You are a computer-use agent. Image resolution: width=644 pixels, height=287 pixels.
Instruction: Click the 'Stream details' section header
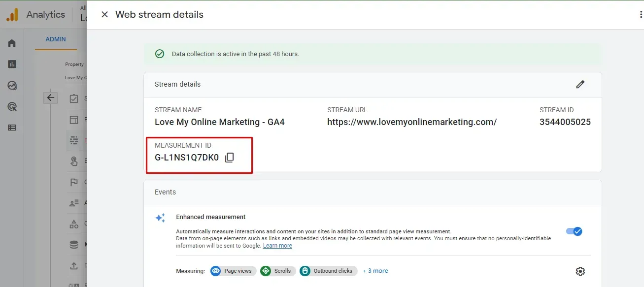(177, 84)
